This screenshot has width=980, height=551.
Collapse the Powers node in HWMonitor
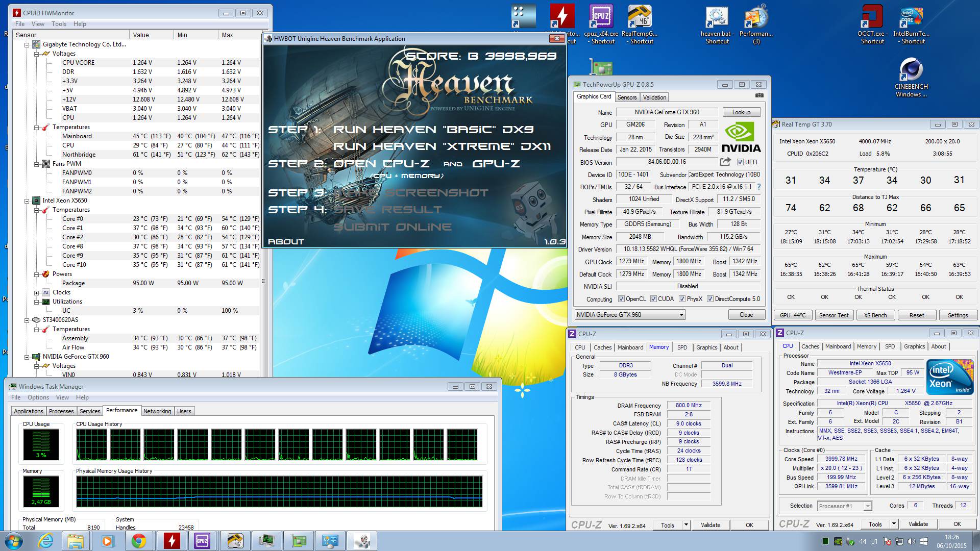[36, 274]
